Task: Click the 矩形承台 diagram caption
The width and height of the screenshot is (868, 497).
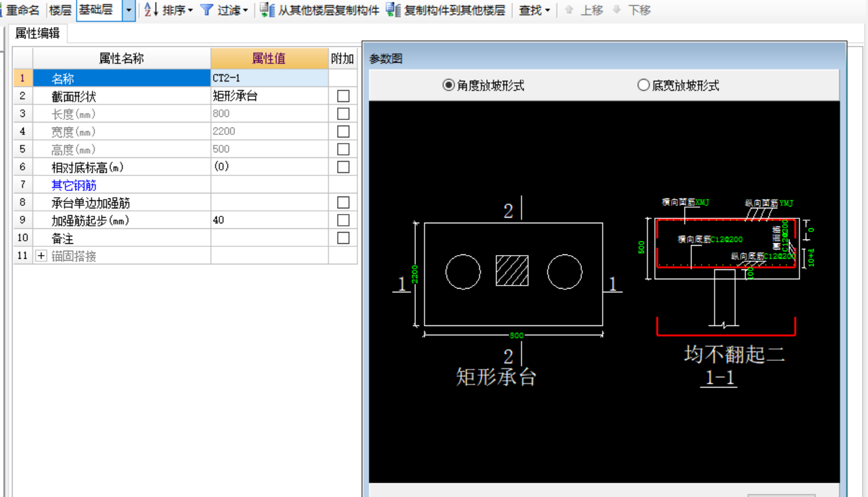Action: [496, 376]
